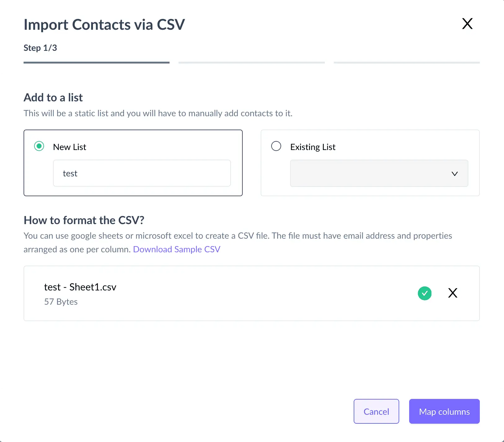Click the Step 1/3 label
Image resolution: width=504 pixels, height=442 pixels.
40,48
